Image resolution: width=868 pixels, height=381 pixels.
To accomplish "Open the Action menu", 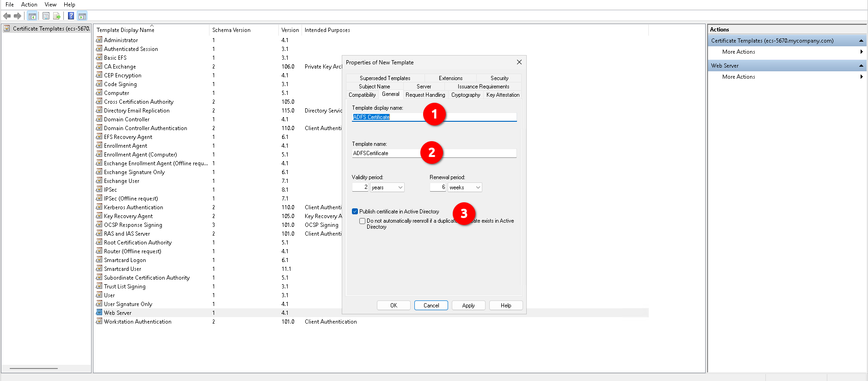I will 29,5.
